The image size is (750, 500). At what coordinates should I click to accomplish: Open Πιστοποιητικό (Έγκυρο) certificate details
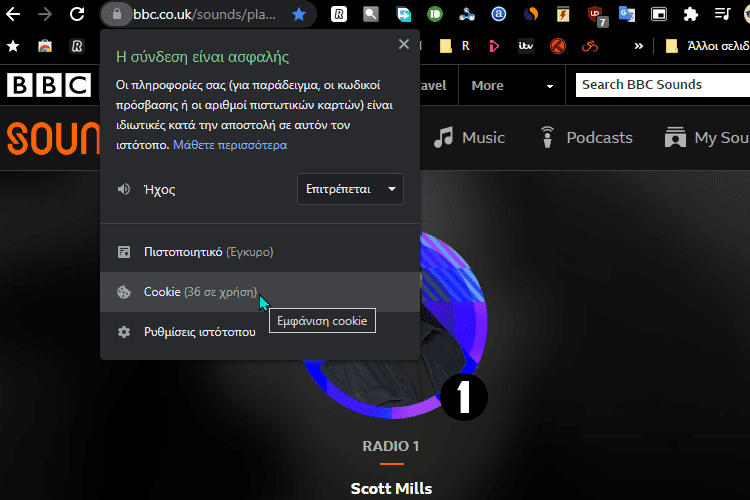click(x=260, y=252)
